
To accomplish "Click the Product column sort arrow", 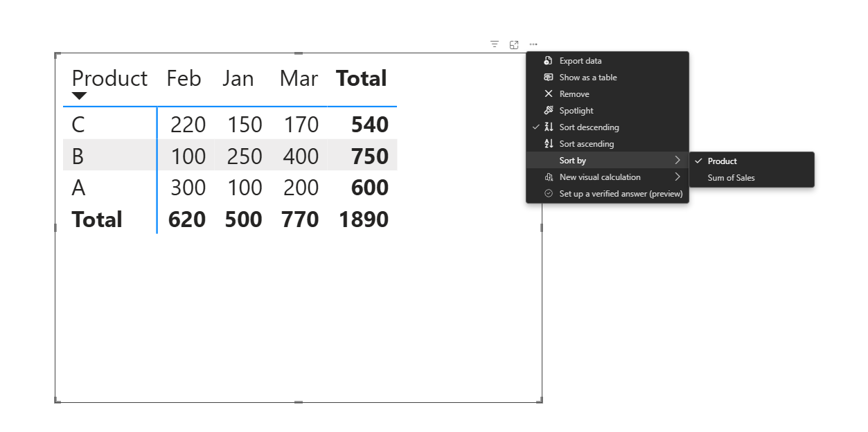I will (80, 96).
